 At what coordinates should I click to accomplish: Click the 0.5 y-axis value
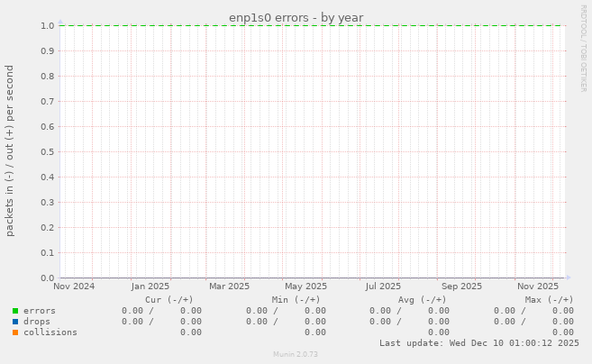click(x=48, y=151)
